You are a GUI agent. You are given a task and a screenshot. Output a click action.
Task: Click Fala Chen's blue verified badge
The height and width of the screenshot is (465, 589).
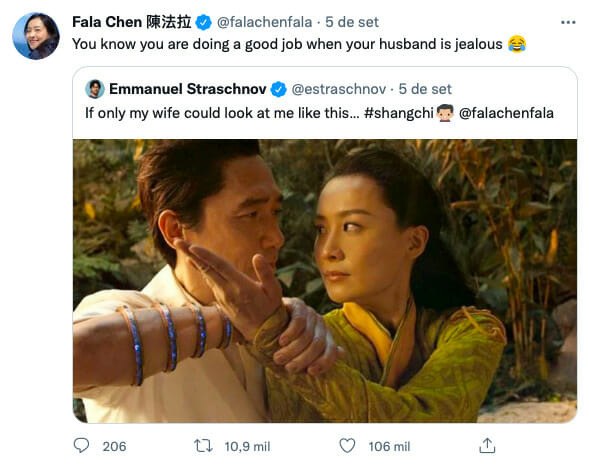click(x=204, y=23)
